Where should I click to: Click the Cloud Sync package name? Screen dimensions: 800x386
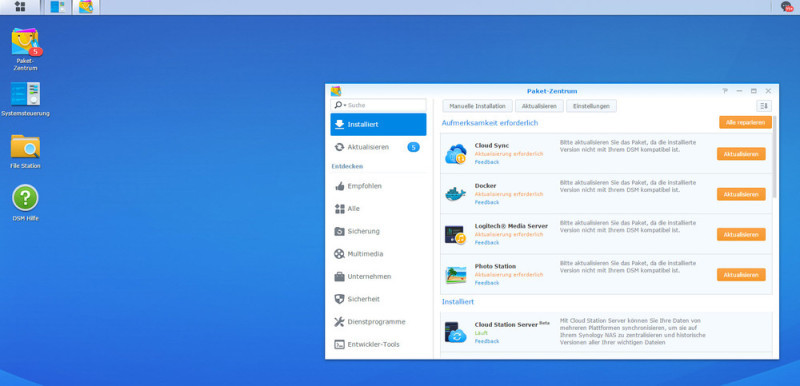point(491,146)
